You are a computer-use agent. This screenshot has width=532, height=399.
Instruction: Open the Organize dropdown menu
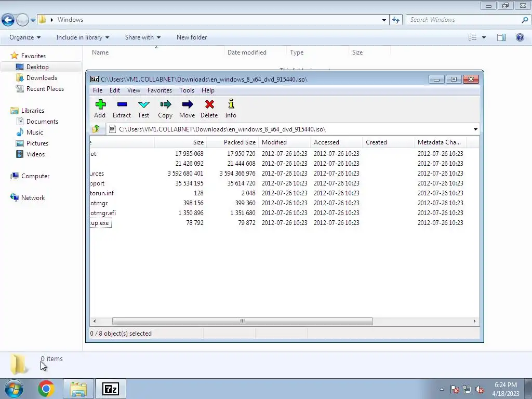25,37
